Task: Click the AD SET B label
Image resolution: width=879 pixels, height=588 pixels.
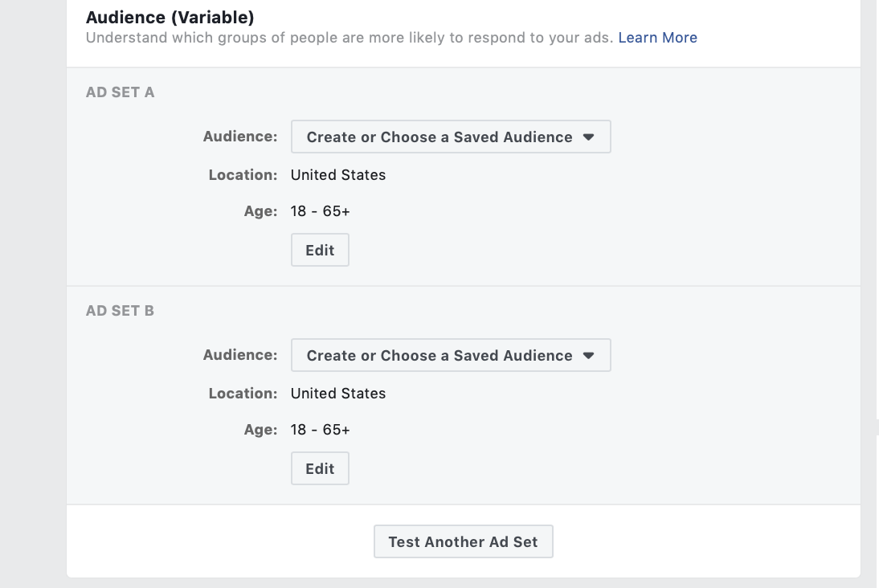Action: point(120,311)
